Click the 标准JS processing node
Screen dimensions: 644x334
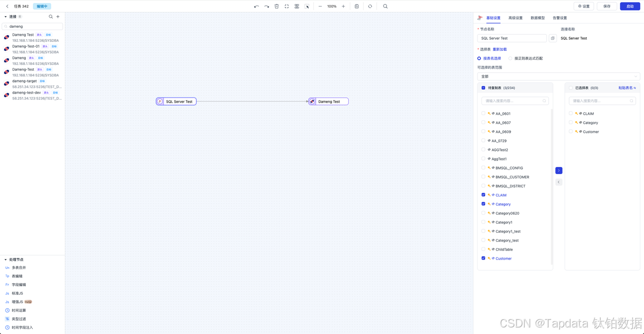17,293
